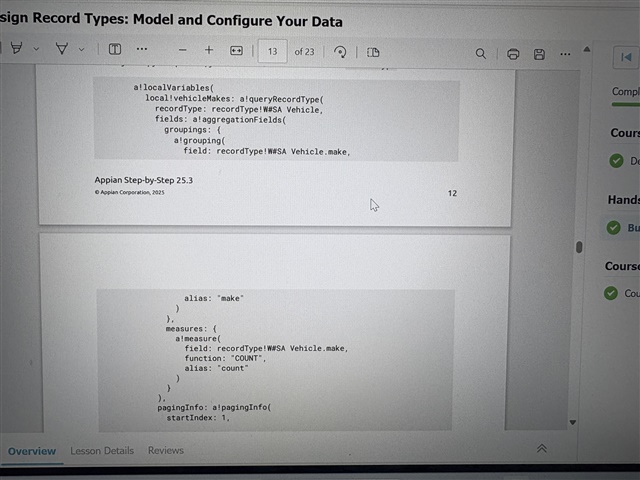Open the PDF search magnifier
The image size is (640, 480).
click(481, 53)
